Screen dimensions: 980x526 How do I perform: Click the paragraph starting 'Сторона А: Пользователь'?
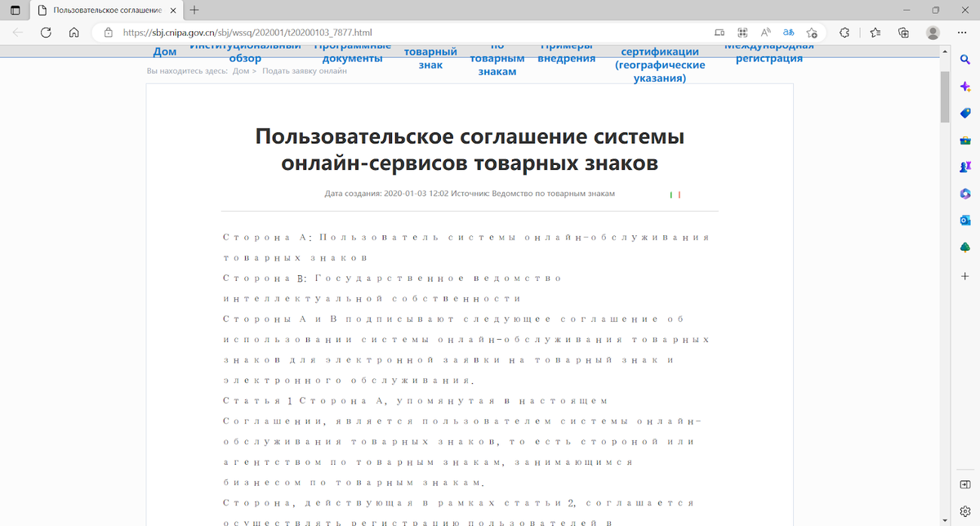tap(466, 247)
